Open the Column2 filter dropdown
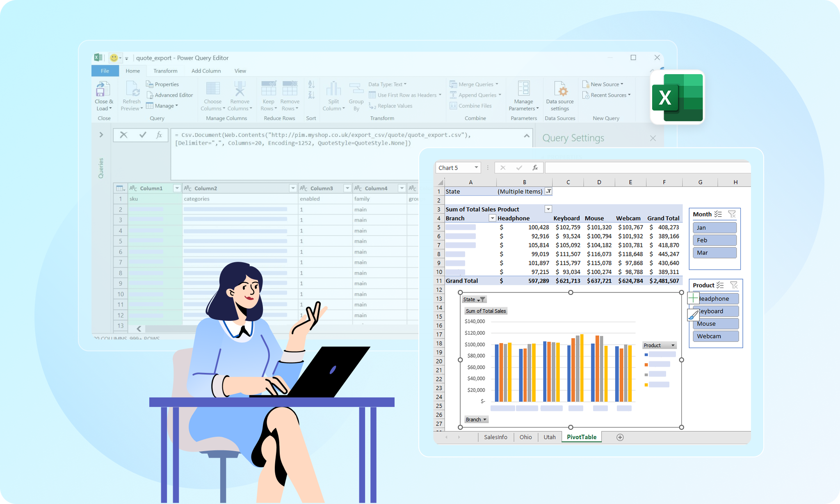This screenshot has width=840, height=504. (x=293, y=188)
